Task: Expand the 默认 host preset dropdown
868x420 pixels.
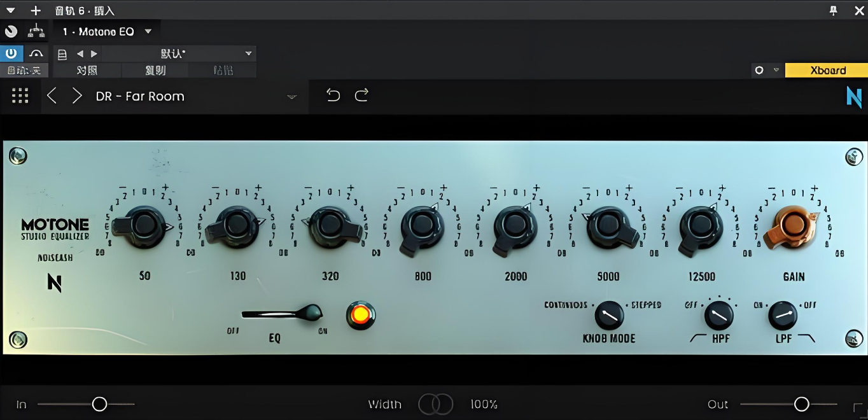Action: [179, 54]
